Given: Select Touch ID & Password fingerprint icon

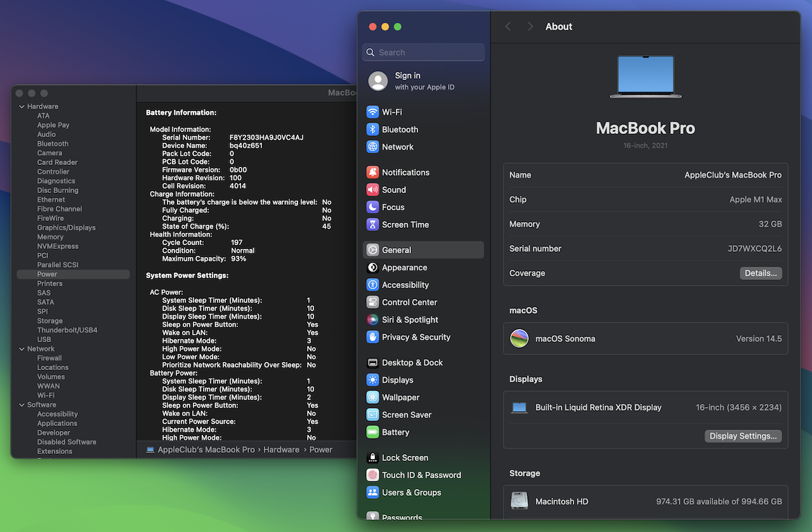Looking at the screenshot, I should [x=372, y=475].
